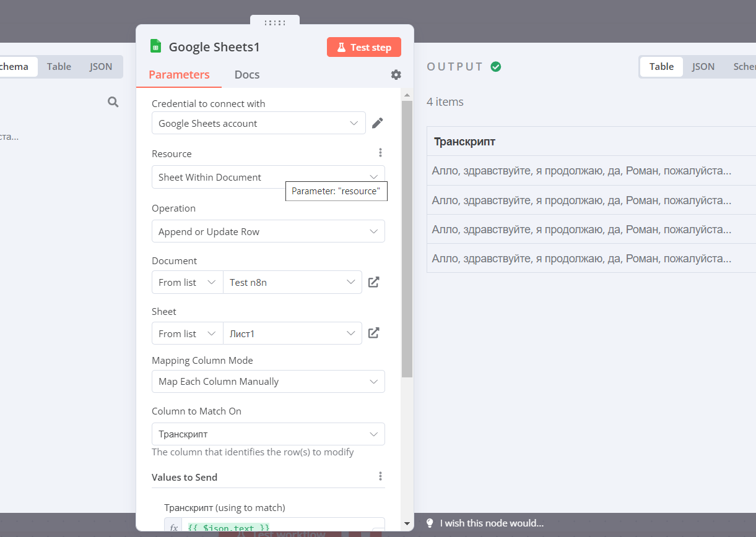Open Column to Match On Транскрипт dropdown
756x537 pixels.
pos(268,434)
